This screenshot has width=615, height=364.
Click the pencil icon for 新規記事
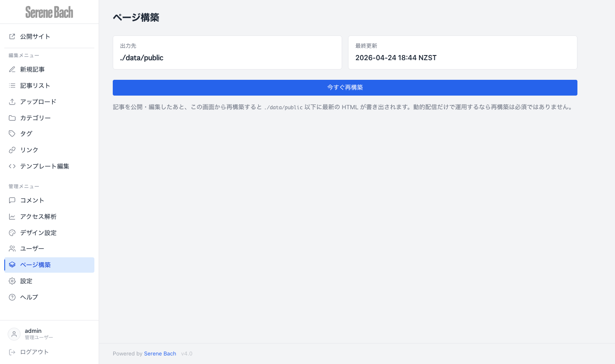click(12, 70)
